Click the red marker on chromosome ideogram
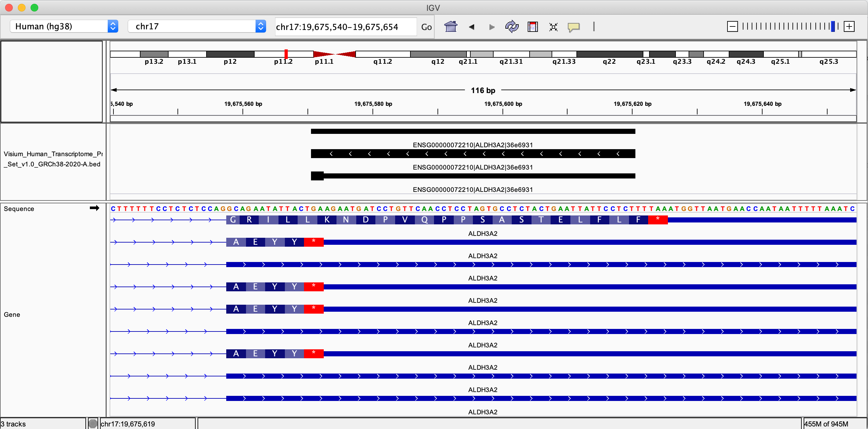Viewport: 868px width, 429px height. pos(286,54)
